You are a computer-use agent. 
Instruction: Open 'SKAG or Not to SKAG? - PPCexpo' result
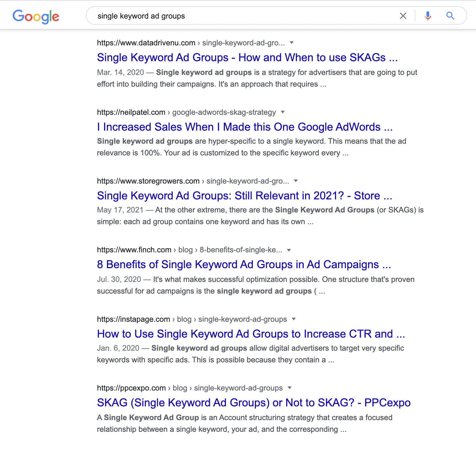pos(254,403)
